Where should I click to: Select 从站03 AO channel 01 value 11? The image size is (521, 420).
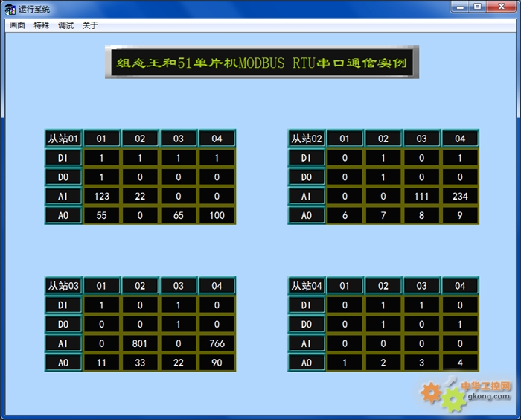click(x=102, y=363)
